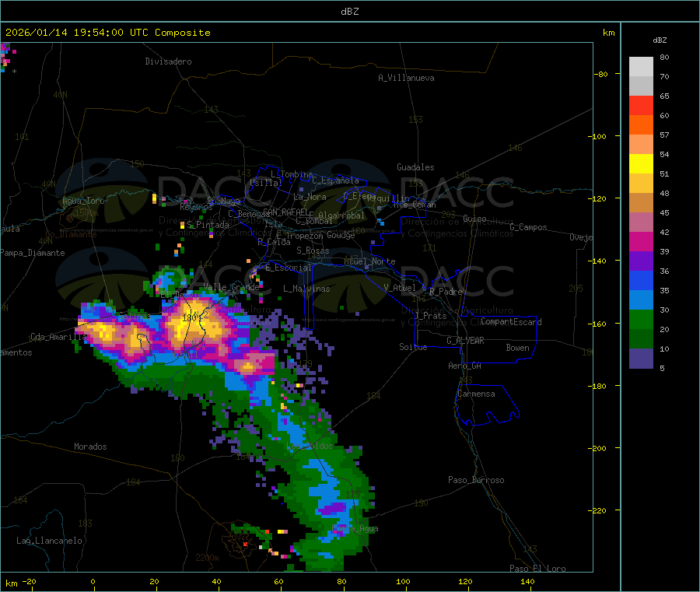Click the Guadales map label
This screenshot has width=700, height=592.
tap(415, 167)
